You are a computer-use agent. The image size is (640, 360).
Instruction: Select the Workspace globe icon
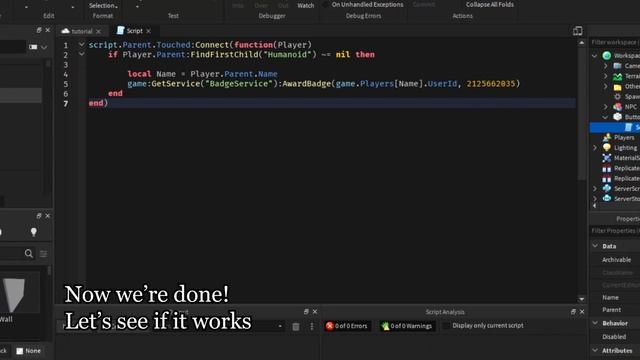coord(607,56)
